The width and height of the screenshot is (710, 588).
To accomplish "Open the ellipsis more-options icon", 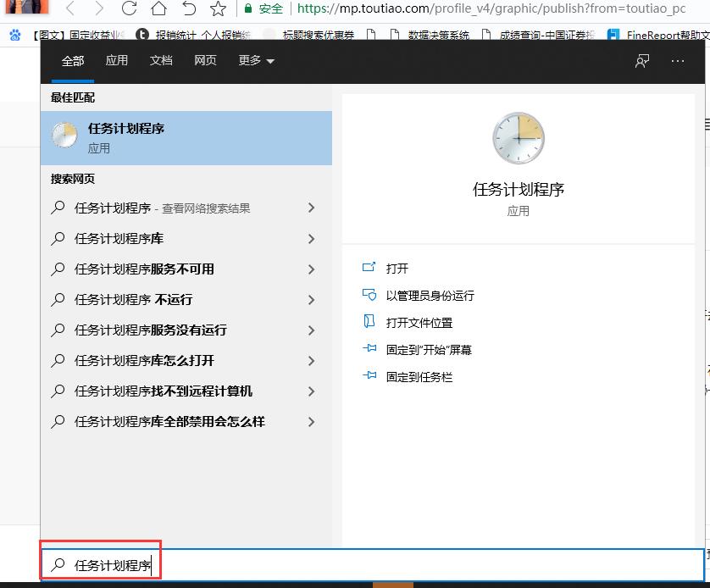I will coord(678,60).
